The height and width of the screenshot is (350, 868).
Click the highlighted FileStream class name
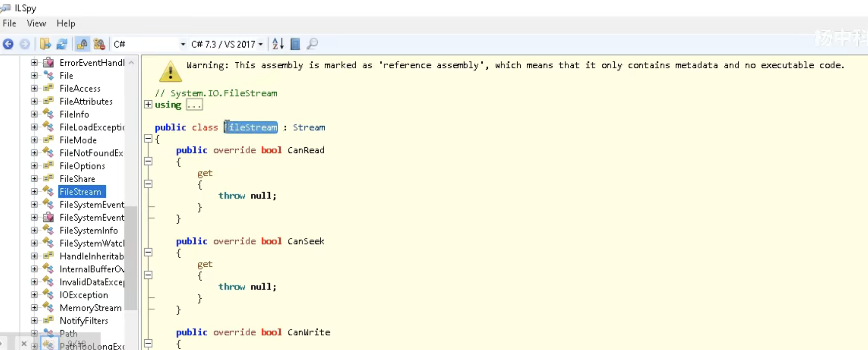coord(251,127)
